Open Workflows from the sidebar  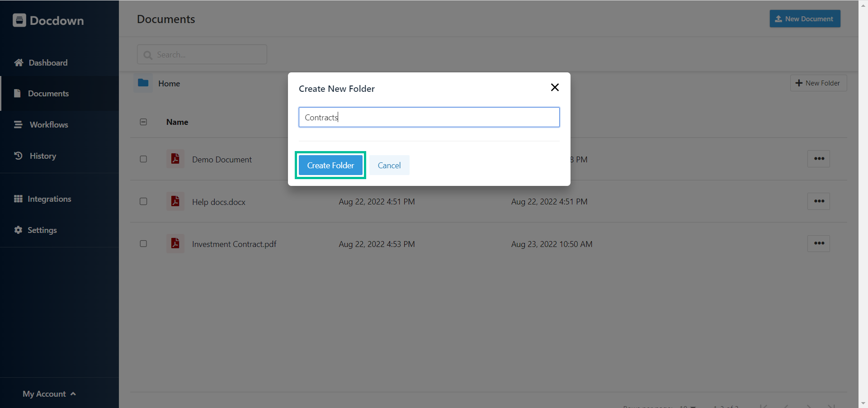click(48, 125)
